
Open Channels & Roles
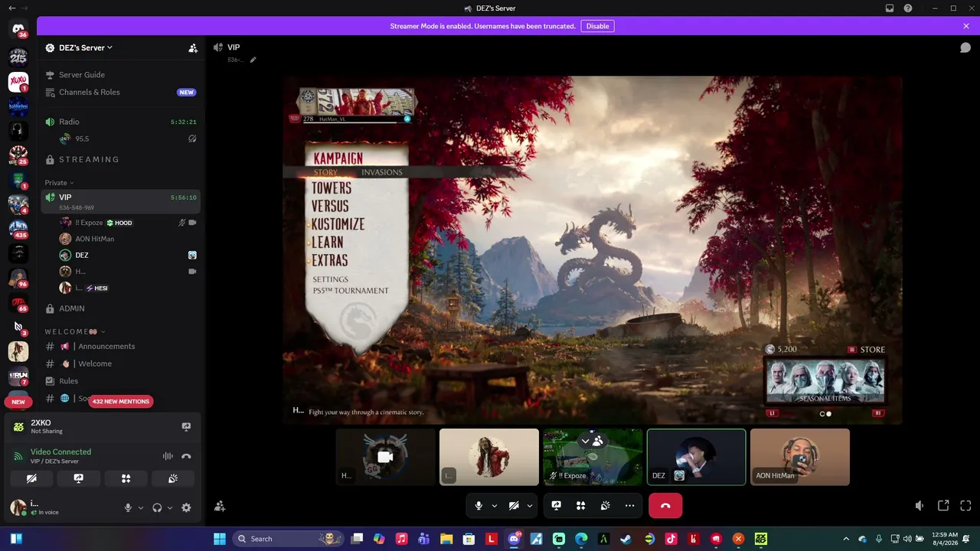(x=121, y=93)
